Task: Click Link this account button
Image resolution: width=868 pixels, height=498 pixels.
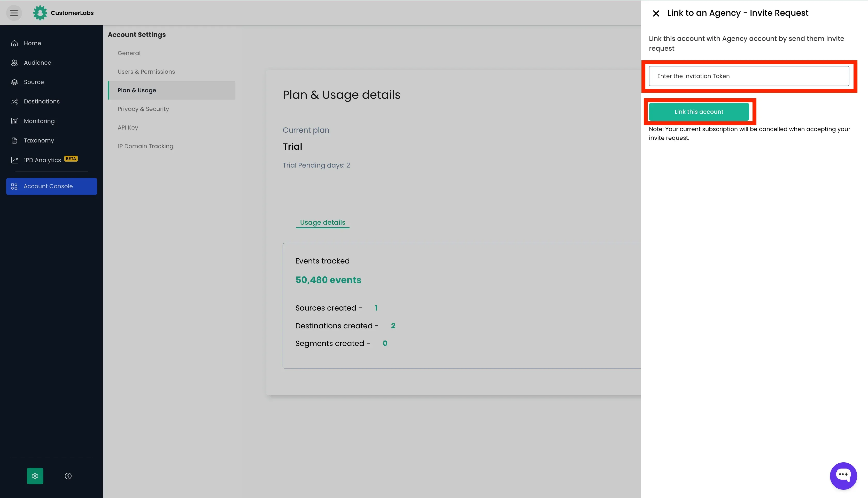Action: point(699,112)
